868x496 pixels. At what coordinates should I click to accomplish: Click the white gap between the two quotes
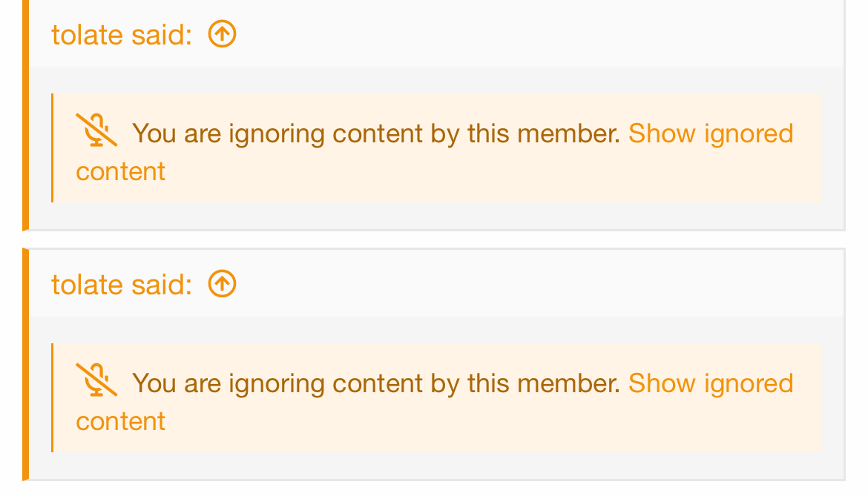click(x=434, y=239)
